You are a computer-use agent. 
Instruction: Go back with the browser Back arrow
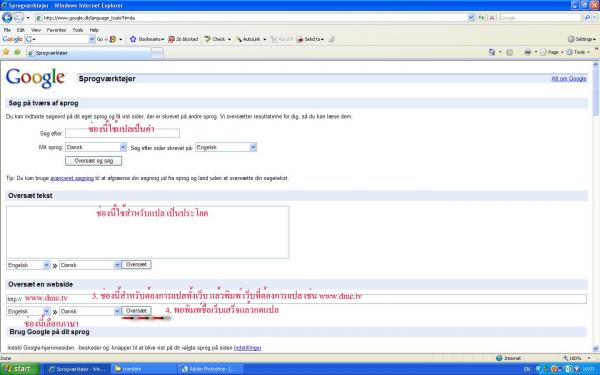(7, 18)
